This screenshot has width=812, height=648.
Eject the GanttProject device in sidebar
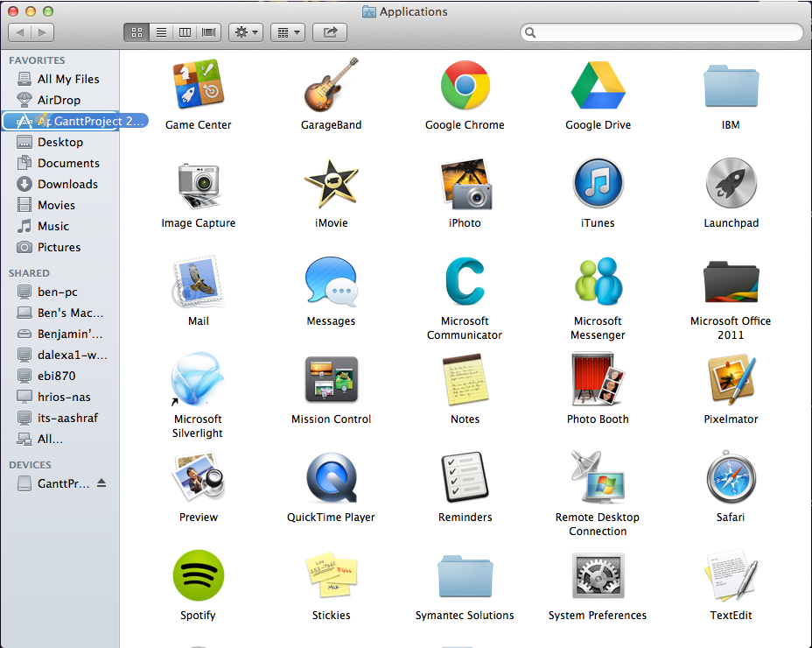click(x=101, y=483)
